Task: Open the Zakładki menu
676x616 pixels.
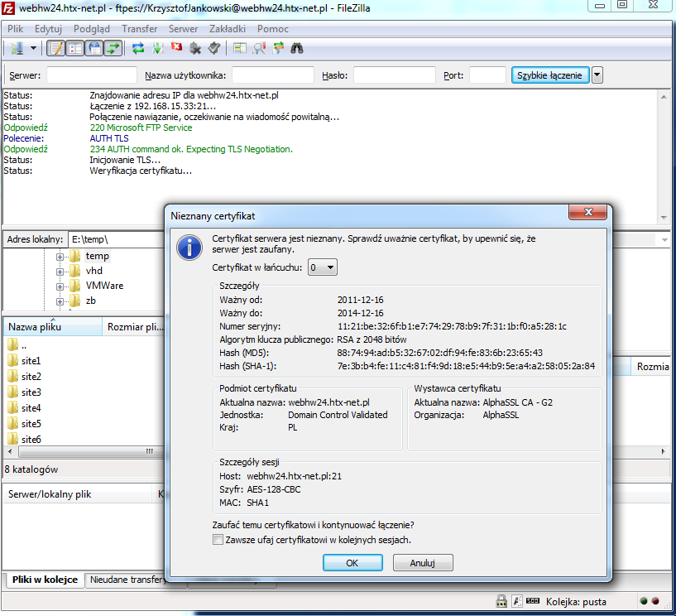Action: [x=228, y=29]
